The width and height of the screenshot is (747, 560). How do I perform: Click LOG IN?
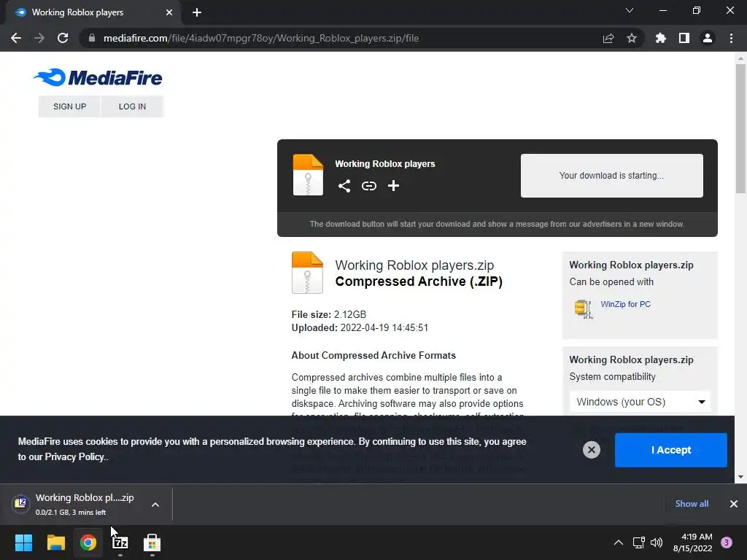tap(133, 106)
